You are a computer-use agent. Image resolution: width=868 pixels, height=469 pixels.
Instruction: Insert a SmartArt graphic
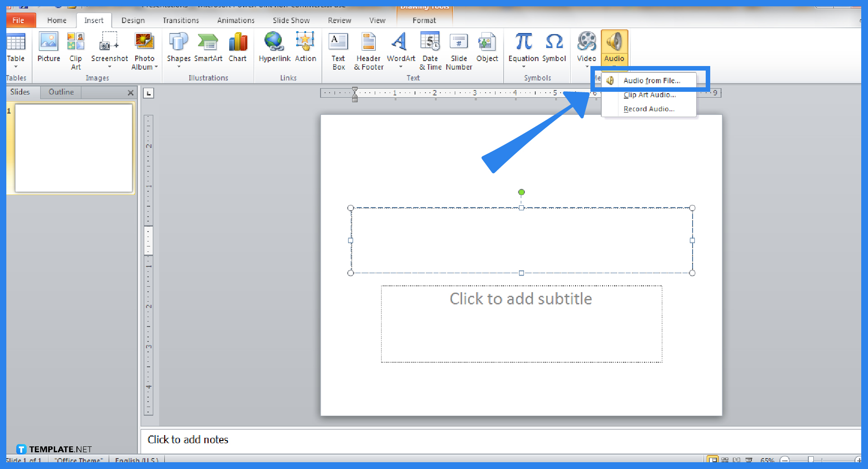coord(208,47)
